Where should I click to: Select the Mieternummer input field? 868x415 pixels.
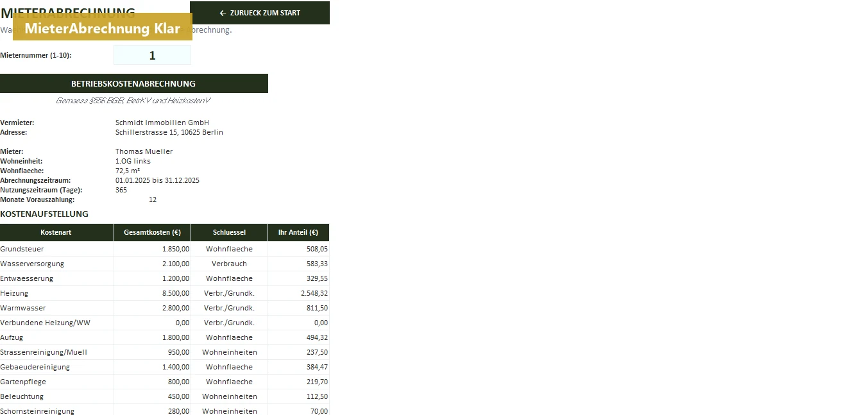pyautogui.click(x=152, y=55)
